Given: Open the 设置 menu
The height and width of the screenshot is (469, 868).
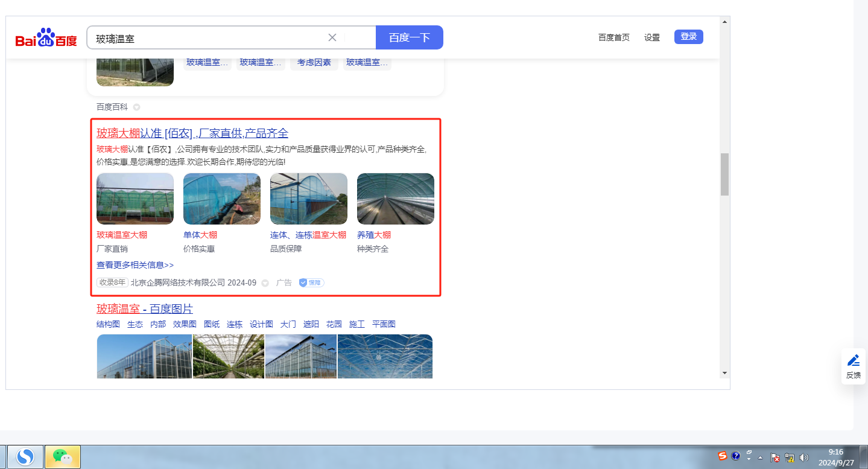Looking at the screenshot, I should [652, 37].
